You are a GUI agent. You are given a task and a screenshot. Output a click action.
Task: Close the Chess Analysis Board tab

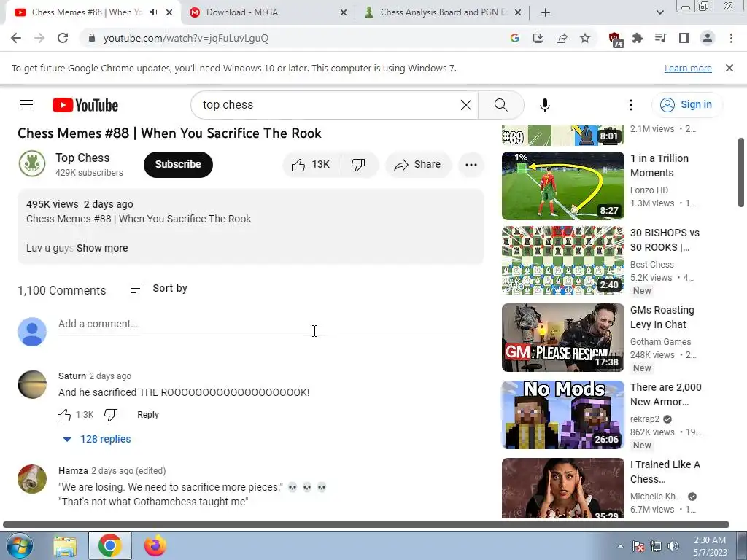[x=518, y=13]
